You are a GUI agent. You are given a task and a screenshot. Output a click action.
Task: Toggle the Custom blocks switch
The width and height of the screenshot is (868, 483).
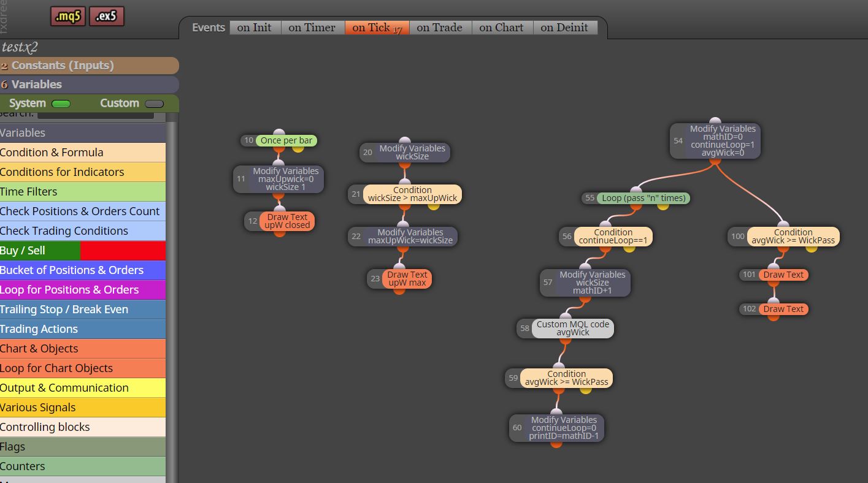click(x=154, y=104)
